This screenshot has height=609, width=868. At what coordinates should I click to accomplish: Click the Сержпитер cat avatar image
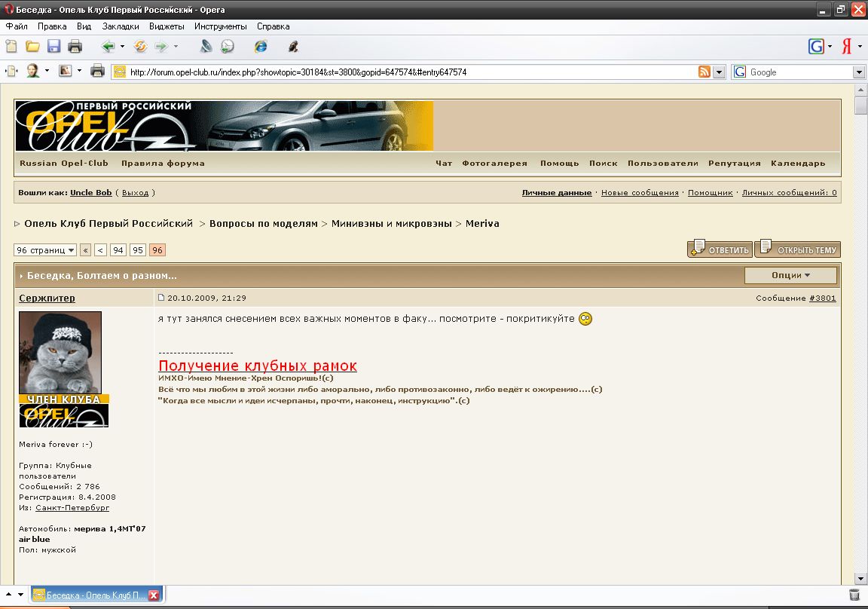[x=60, y=352]
